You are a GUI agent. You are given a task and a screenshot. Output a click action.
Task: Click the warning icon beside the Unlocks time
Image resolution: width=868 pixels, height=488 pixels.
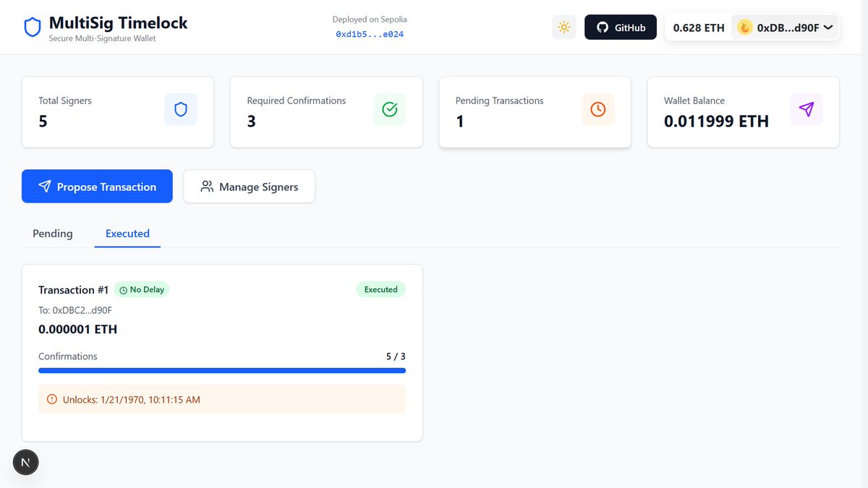click(52, 399)
